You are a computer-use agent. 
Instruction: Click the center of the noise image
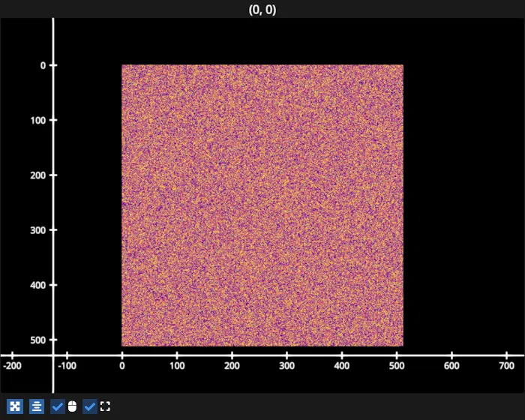(262, 205)
